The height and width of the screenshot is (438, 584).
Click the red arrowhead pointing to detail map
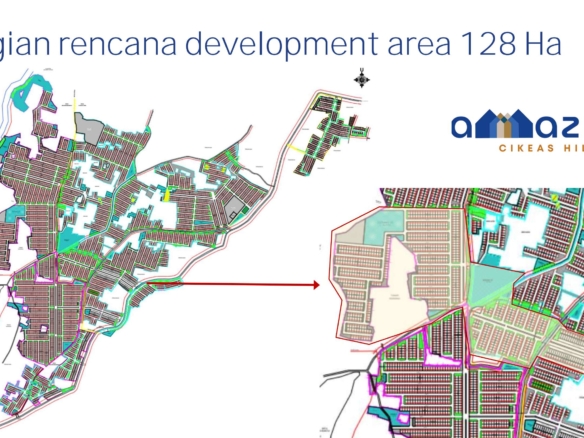tap(316, 285)
